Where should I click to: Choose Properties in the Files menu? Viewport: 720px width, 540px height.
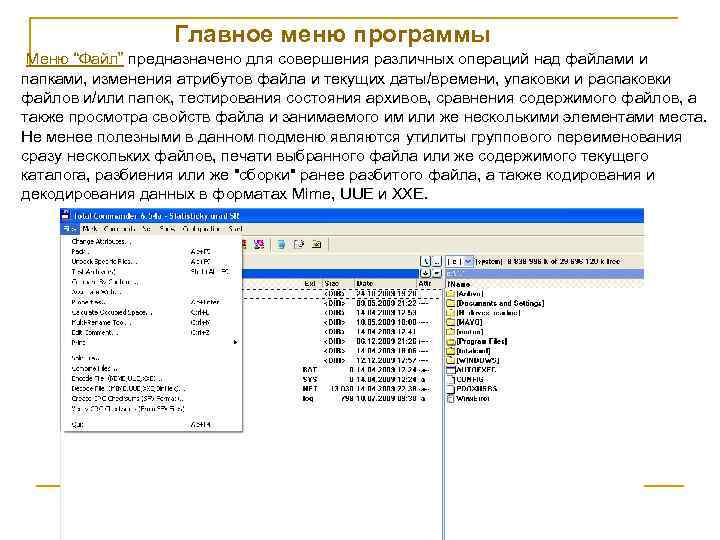click(152, 302)
